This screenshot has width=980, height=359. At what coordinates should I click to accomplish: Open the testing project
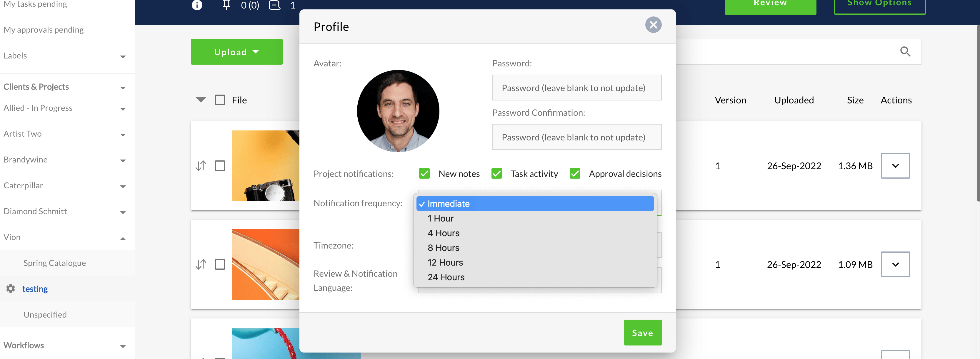click(35, 289)
